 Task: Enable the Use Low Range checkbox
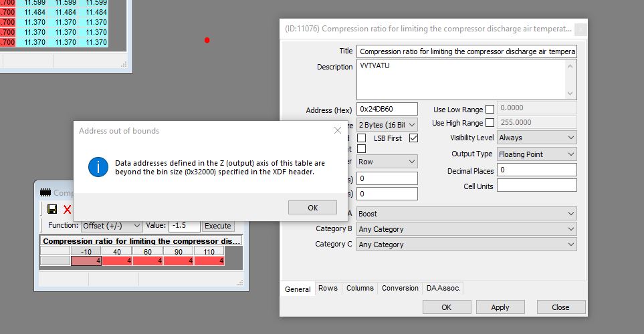(490, 109)
